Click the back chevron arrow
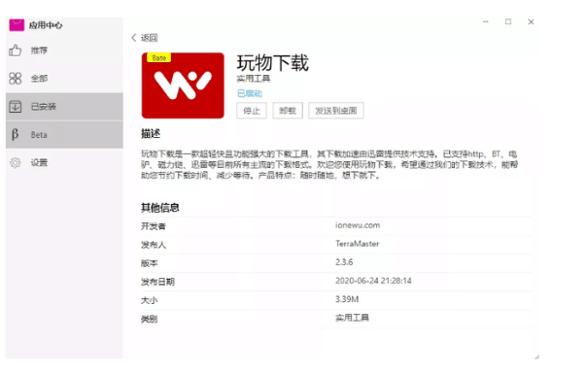This screenshot has width=588, height=374. tap(133, 38)
